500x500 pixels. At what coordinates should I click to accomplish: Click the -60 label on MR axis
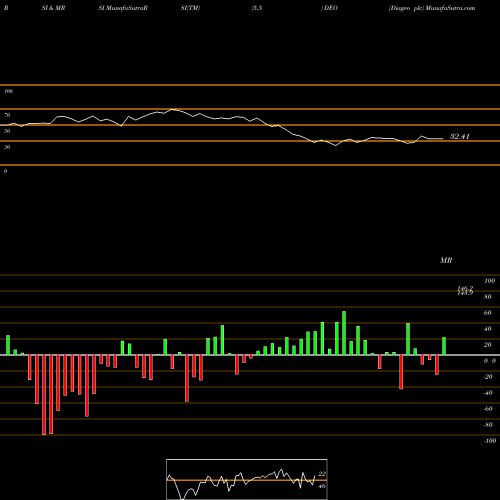tap(488, 409)
